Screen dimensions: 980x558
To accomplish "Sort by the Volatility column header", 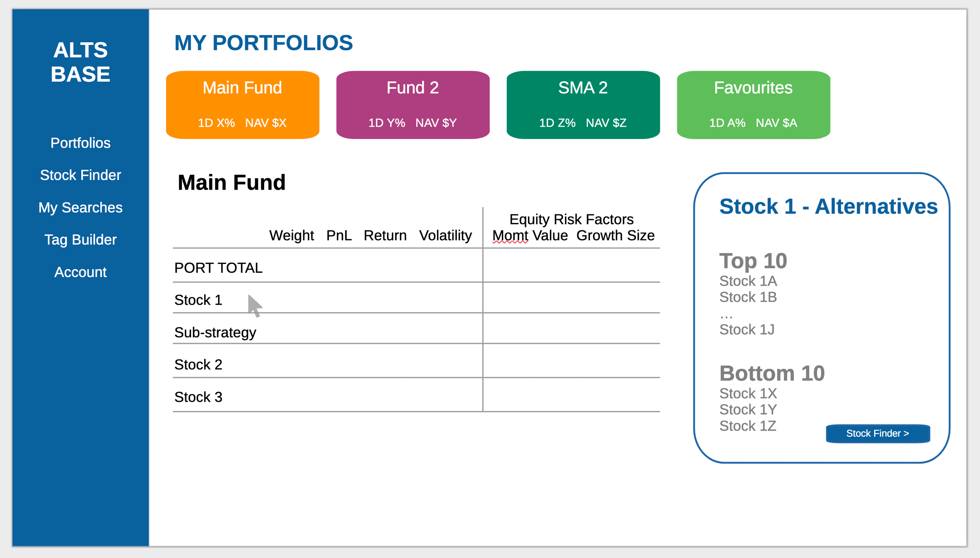I will [445, 236].
